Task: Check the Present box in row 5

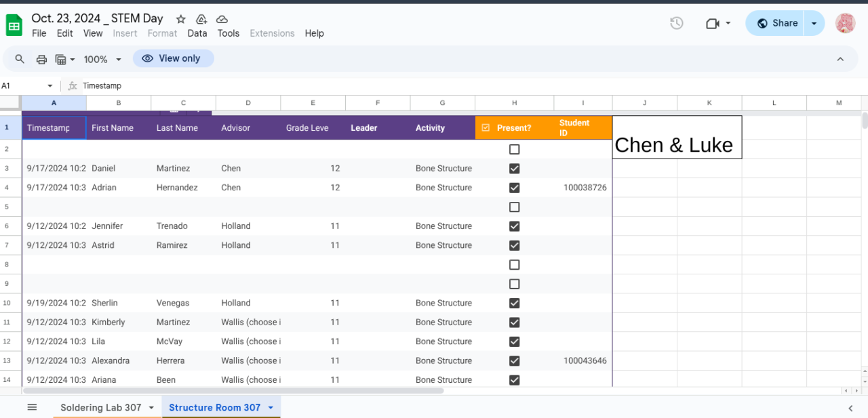Action: point(514,207)
